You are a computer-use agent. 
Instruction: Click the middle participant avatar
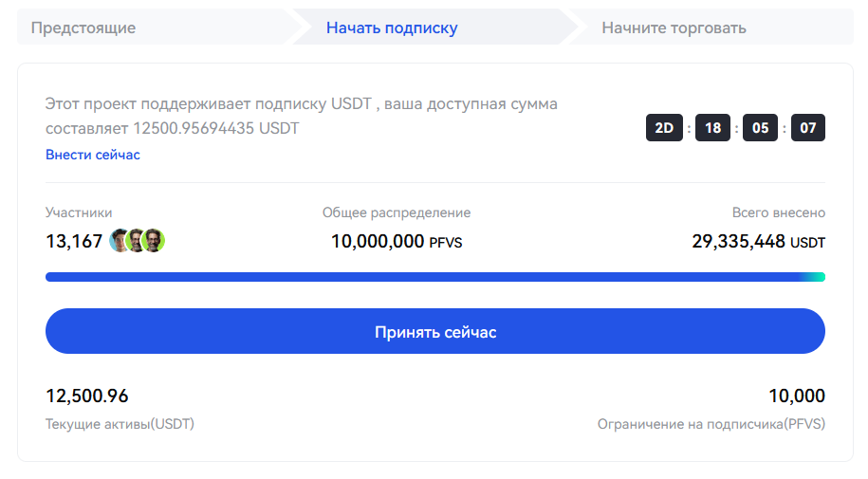pyautogui.click(x=137, y=241)
